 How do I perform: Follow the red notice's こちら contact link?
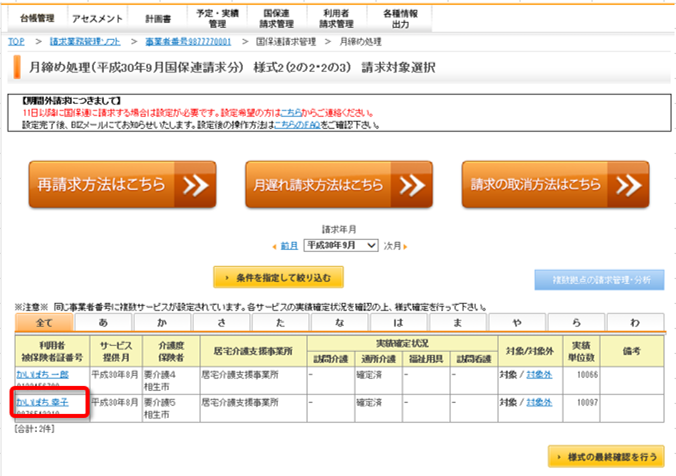point(291,113)
